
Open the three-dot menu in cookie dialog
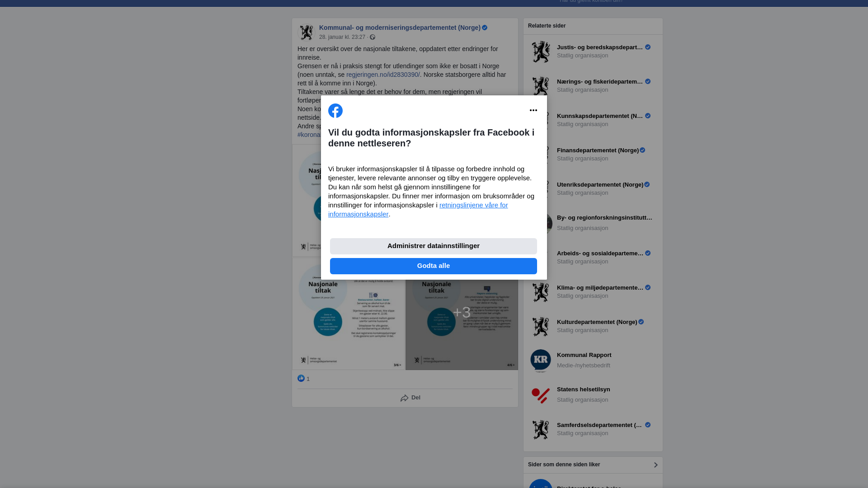click(533, 110)
